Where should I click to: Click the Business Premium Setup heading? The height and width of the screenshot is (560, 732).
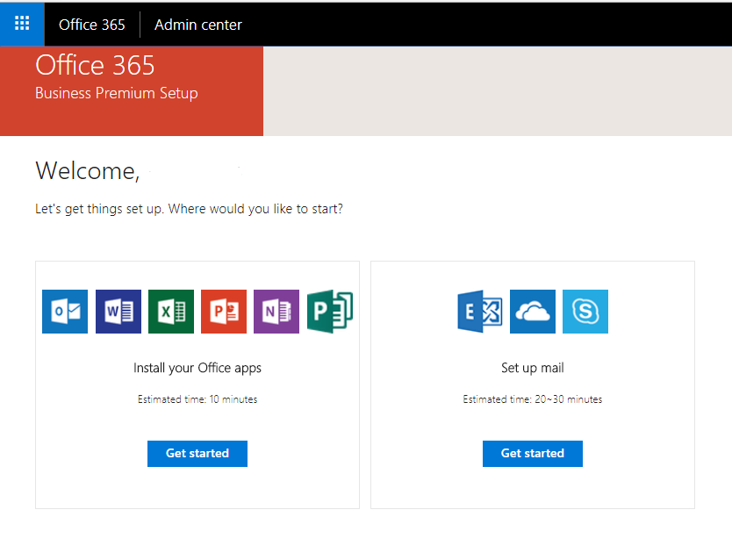[x=117, y=93]
